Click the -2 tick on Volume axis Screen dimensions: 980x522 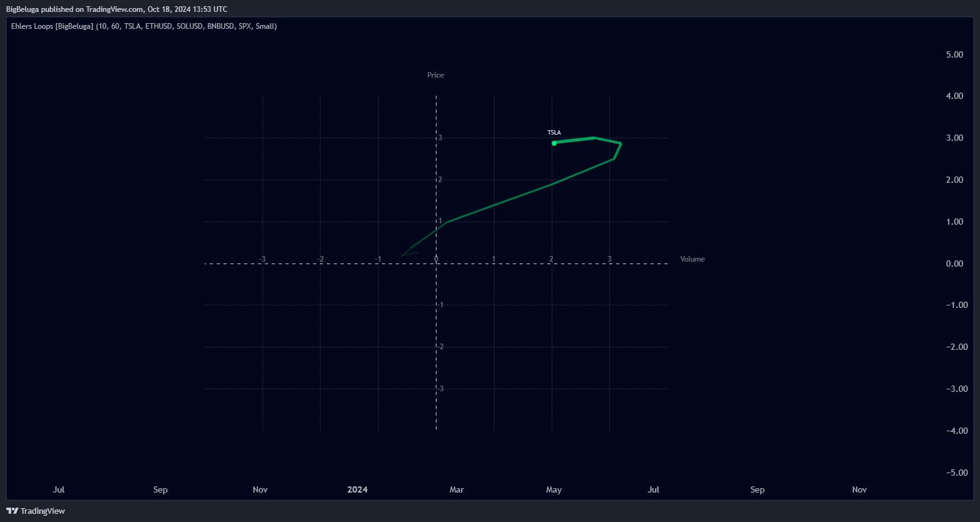[320, 259]
